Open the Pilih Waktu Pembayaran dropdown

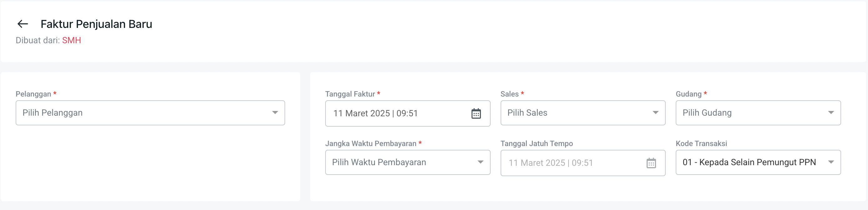point(379,162)
